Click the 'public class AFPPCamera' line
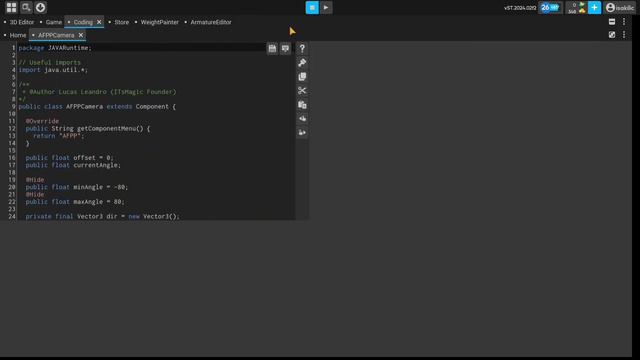The width and height of the screenshot is (640, 360). 97,107
